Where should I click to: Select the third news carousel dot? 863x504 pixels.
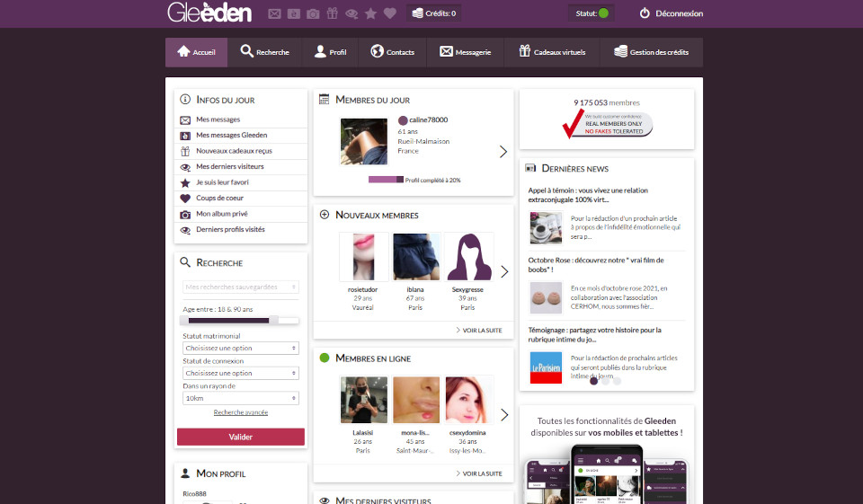[x=617, y=381]
